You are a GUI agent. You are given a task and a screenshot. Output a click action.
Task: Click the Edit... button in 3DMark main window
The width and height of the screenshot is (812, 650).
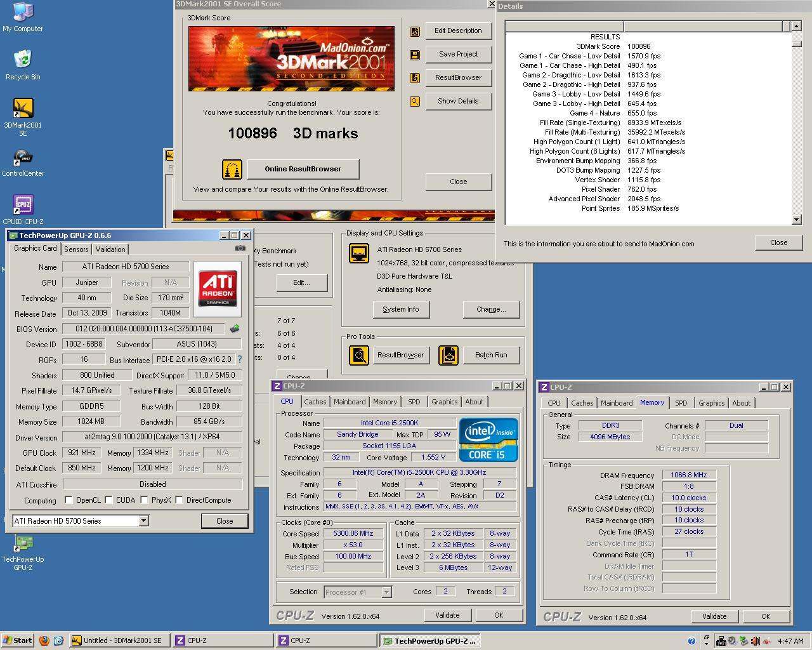[301, 283]
